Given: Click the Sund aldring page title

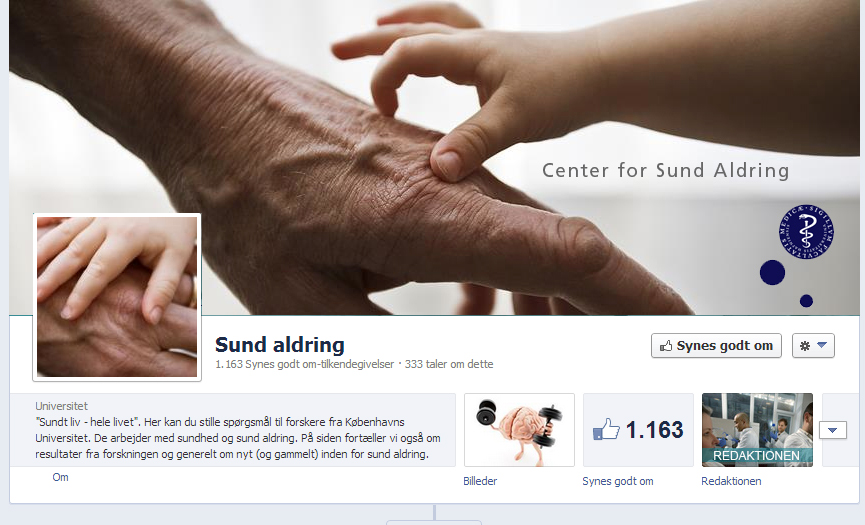Looking at the screenshot, I should (x=280, y=345).
